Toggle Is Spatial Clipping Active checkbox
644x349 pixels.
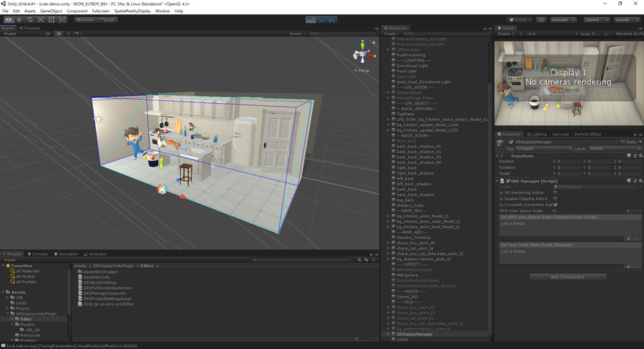click(555, 199)
